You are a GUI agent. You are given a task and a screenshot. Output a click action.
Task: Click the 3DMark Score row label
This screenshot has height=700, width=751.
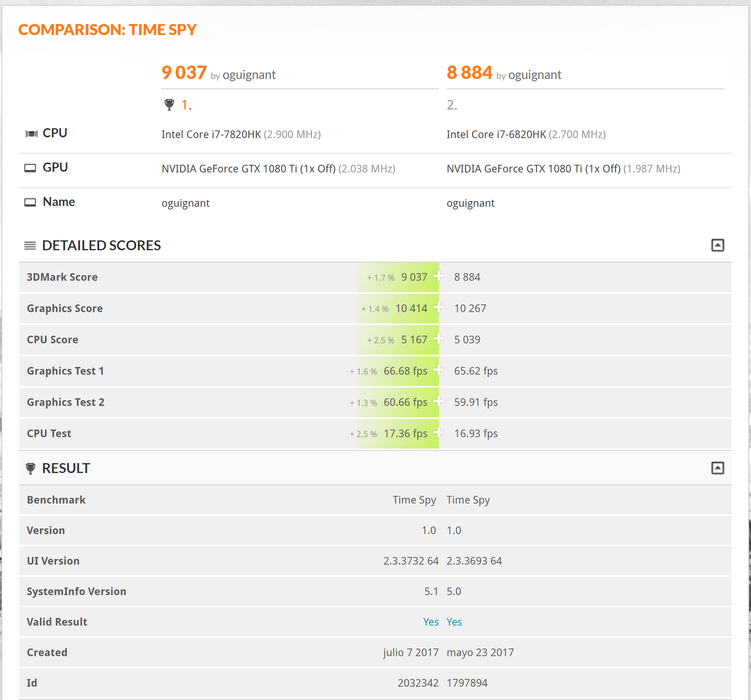point(62,277)
